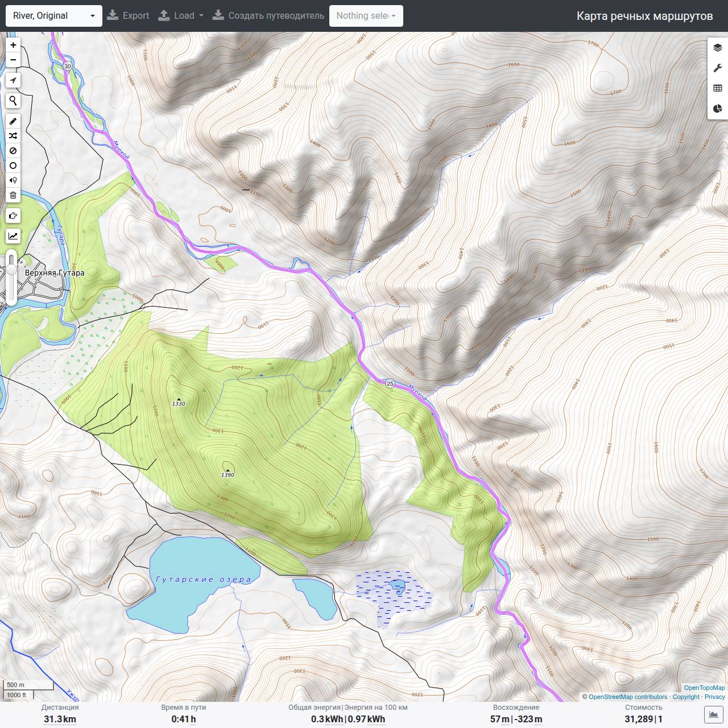Zoom out with the minus button
Screen dimensions: 728x728
[13, 60]
